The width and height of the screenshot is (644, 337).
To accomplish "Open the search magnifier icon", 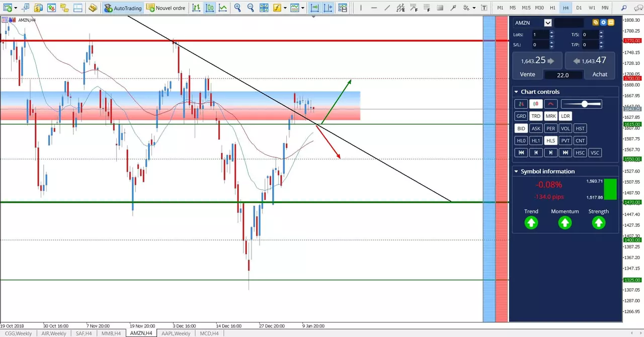I will [x=624, y=8].
